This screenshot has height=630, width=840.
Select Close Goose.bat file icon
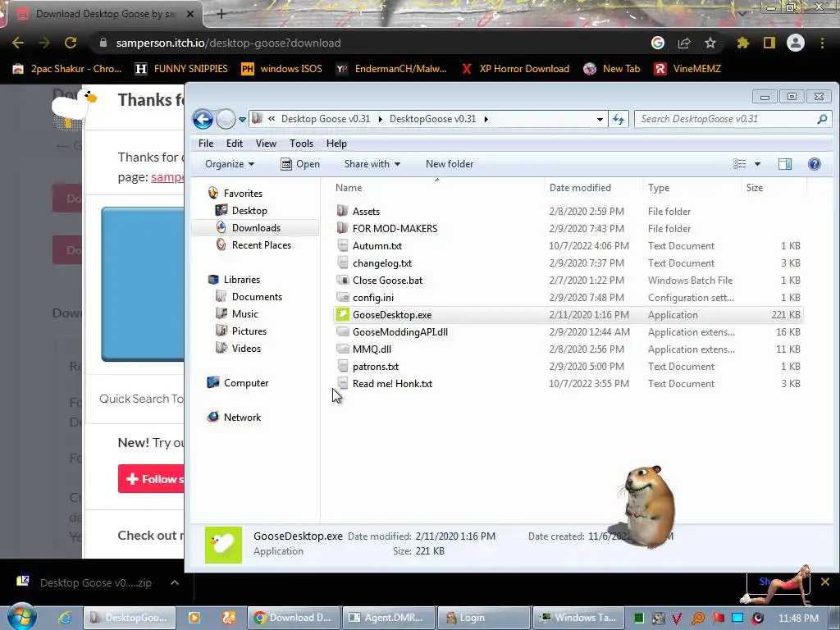click(x=342, y=281)
